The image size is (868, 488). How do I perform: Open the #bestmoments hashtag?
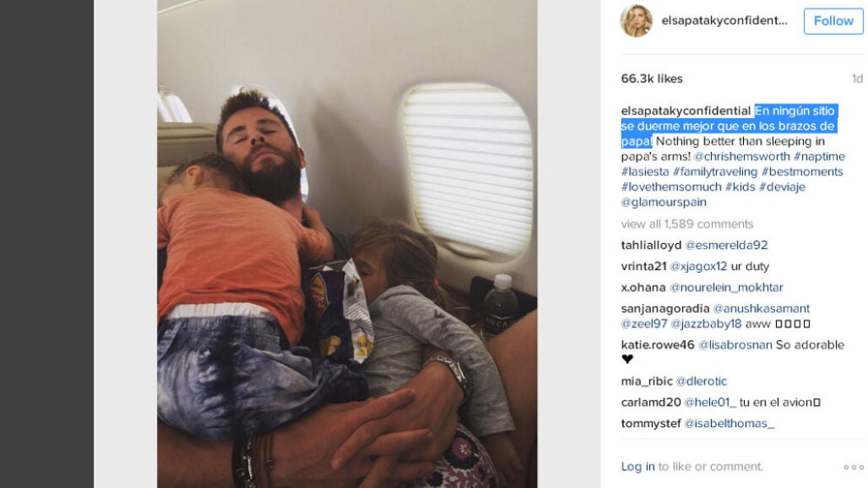[x=802, y=171]
